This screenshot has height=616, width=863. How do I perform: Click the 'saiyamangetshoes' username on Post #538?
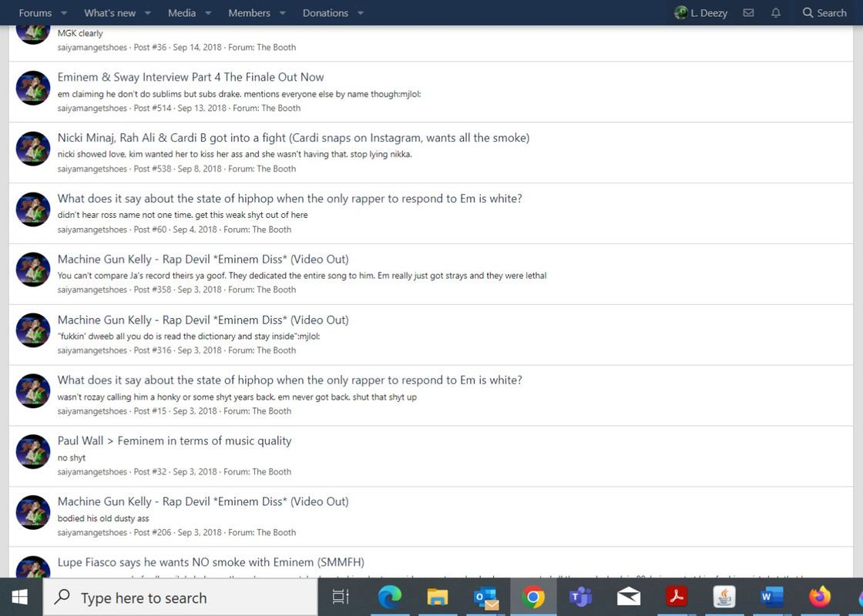(x=92, y=169)
